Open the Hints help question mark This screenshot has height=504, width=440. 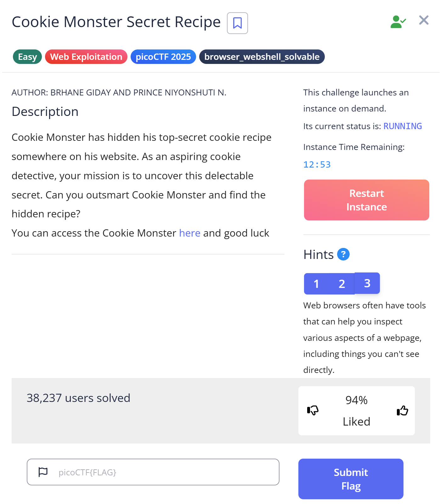coord(343,254)
